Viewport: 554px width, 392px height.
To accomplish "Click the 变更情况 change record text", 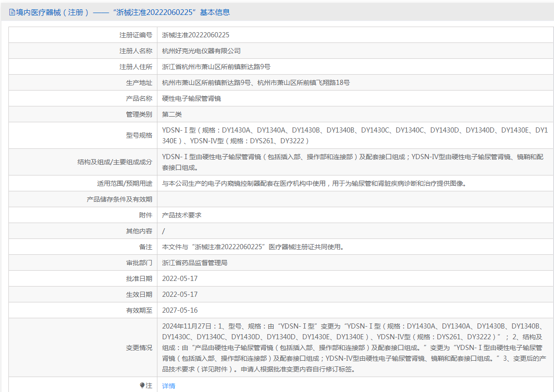I will tap(353, 348).
